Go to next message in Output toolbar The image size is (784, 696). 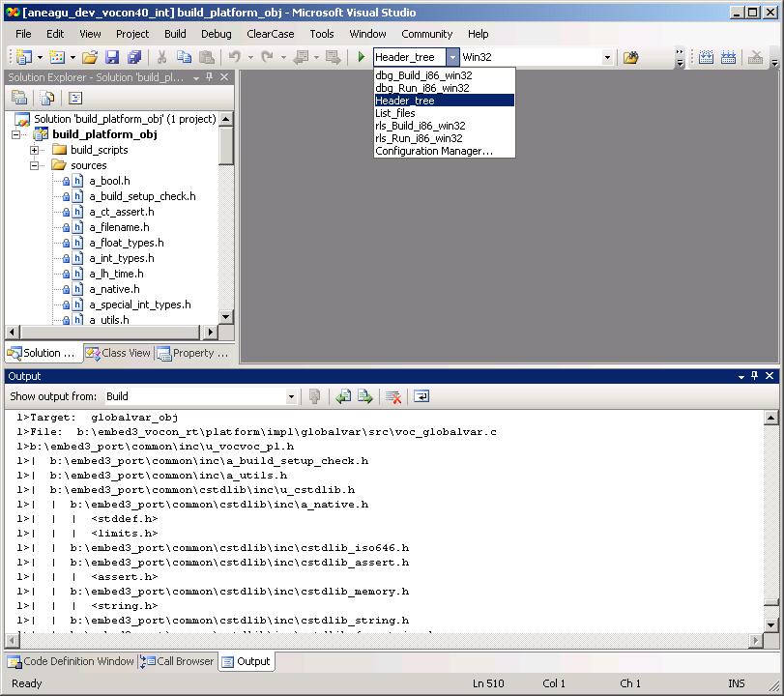click(365, 396)
